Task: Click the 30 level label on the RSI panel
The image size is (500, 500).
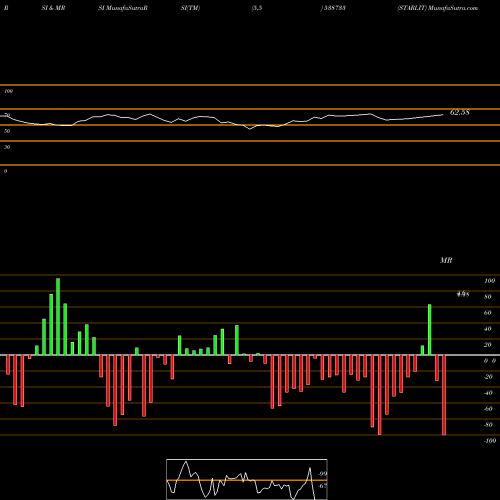Action: pos(7,147)
